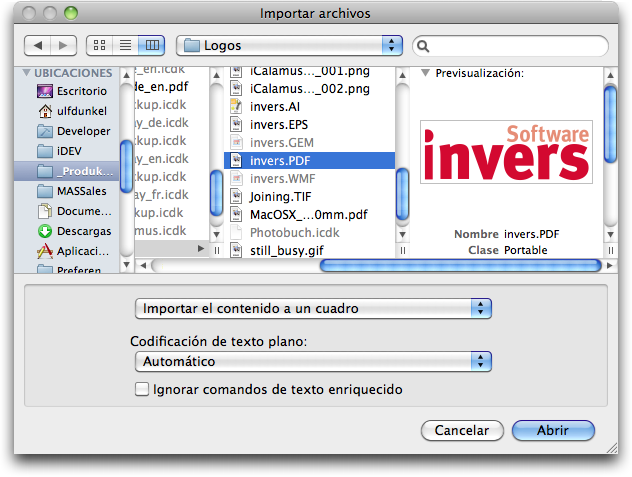
Task: Click the search field
Action: pyautogui.click(x=510, y=46)
